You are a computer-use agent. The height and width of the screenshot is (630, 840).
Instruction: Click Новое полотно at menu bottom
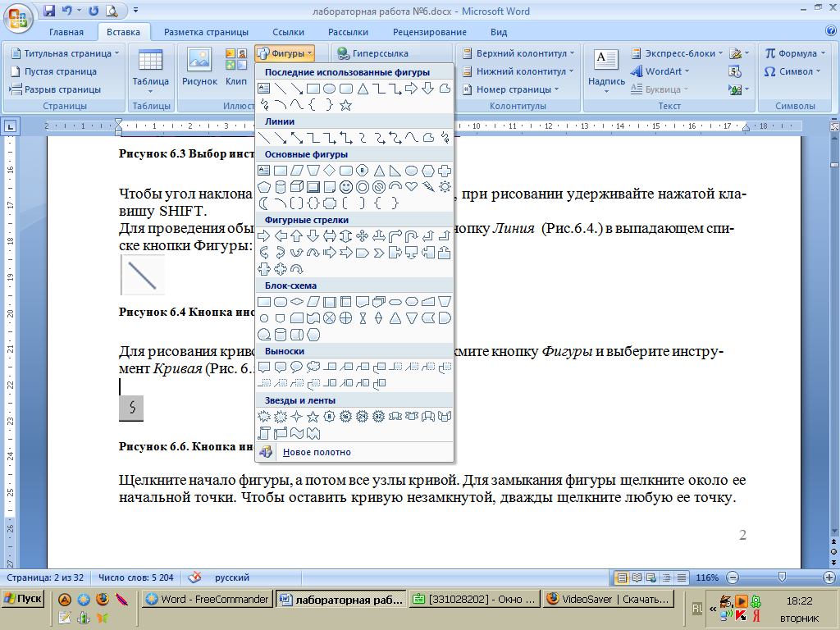click(354, 452)
